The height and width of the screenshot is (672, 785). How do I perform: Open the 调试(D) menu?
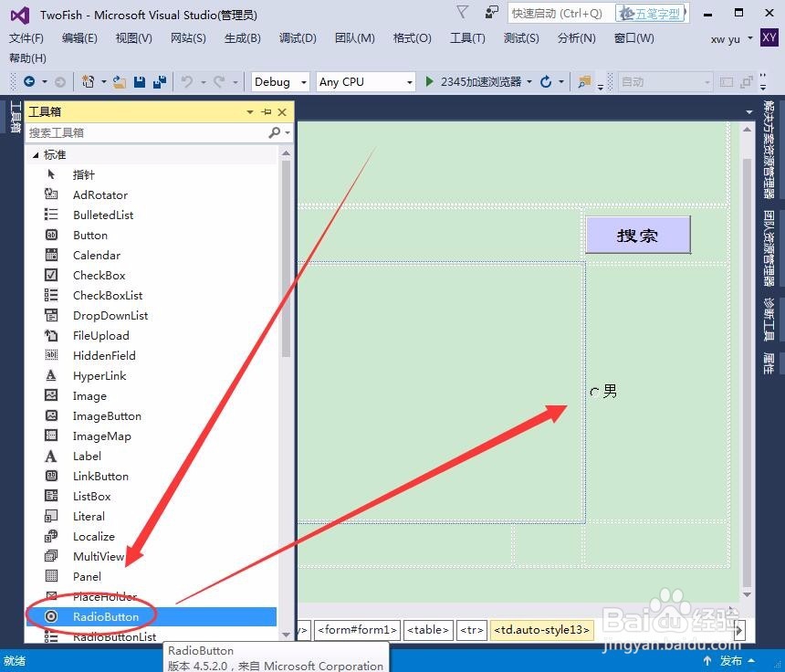coord(298,38)
